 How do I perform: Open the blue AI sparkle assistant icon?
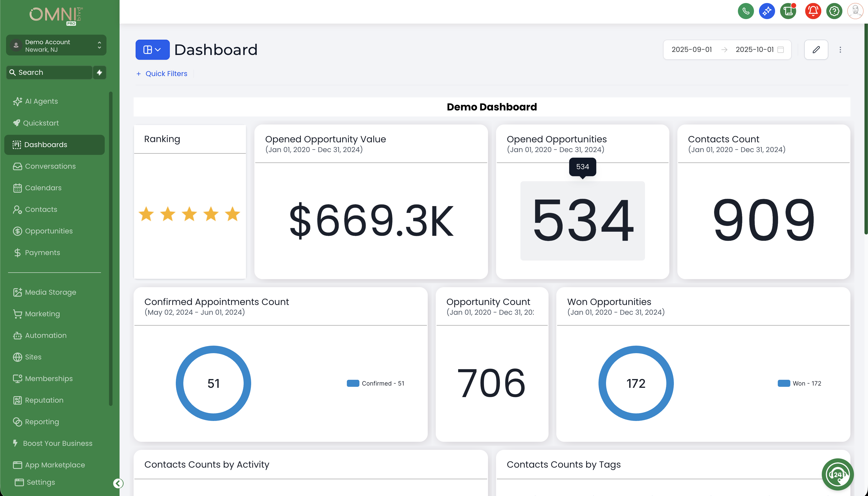click(x=767, y=11)
